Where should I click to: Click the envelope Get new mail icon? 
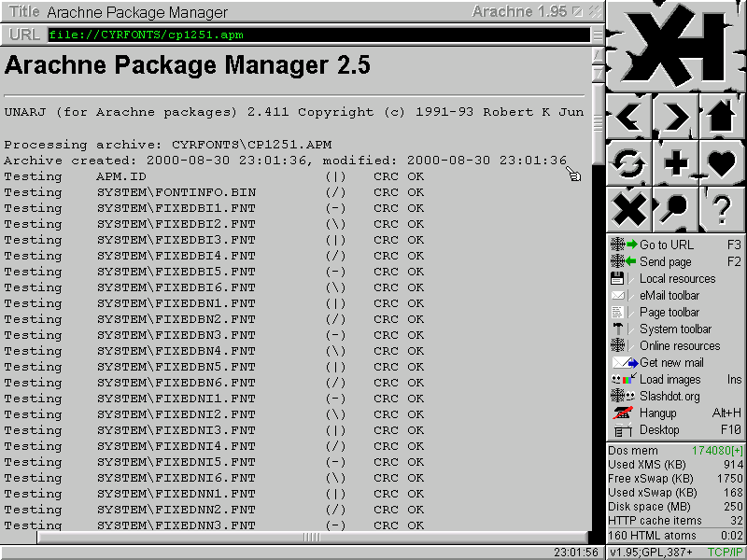point(625,363)
